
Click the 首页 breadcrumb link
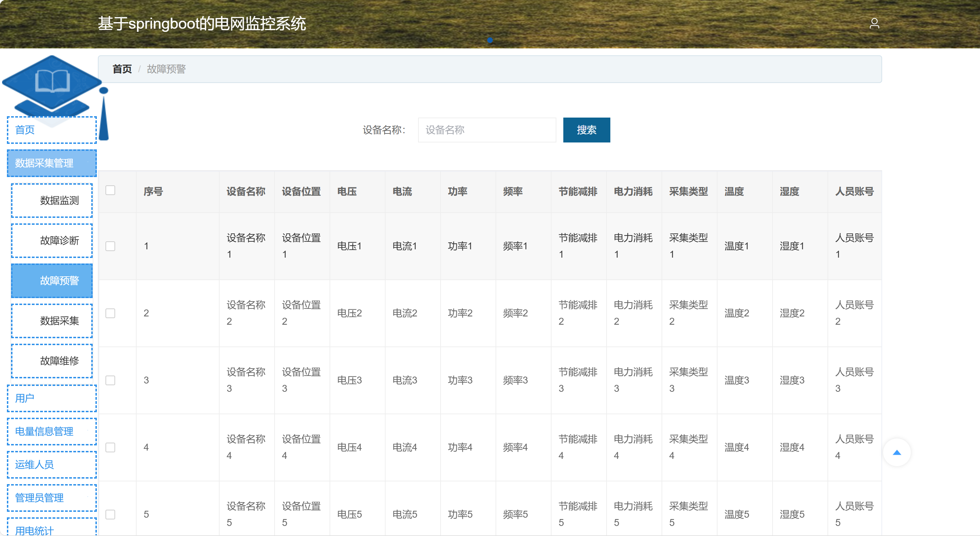pos(122,69)
